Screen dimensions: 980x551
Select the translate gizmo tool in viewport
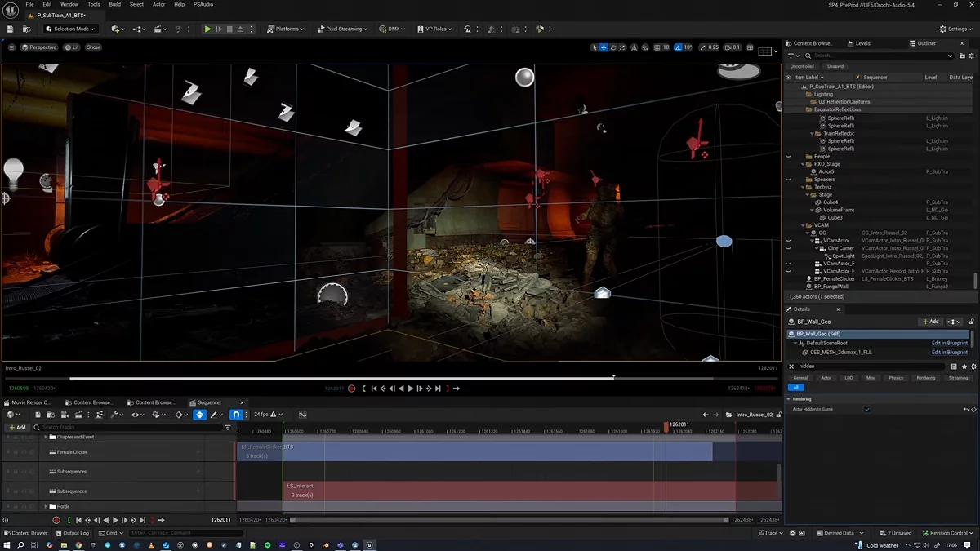(x=604, y=47)
